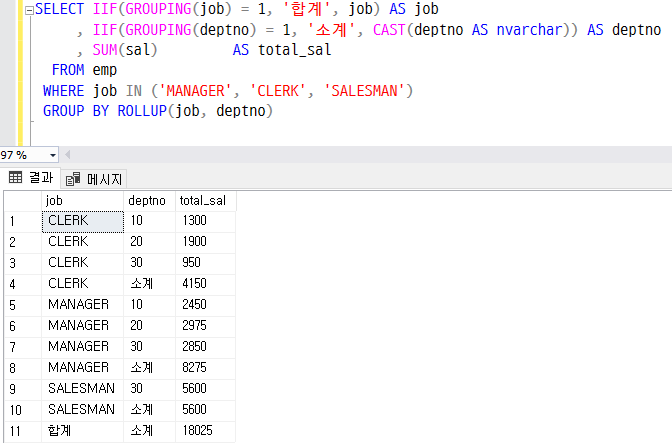672x447 pixels.
Task: Click total_sal cell 2975
Action: [x=205, y=326]
